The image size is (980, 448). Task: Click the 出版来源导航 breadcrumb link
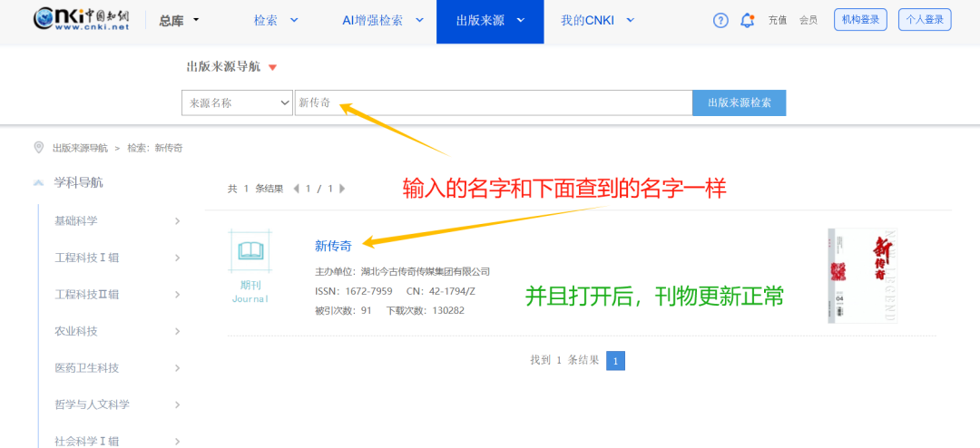tap(80, 148)
